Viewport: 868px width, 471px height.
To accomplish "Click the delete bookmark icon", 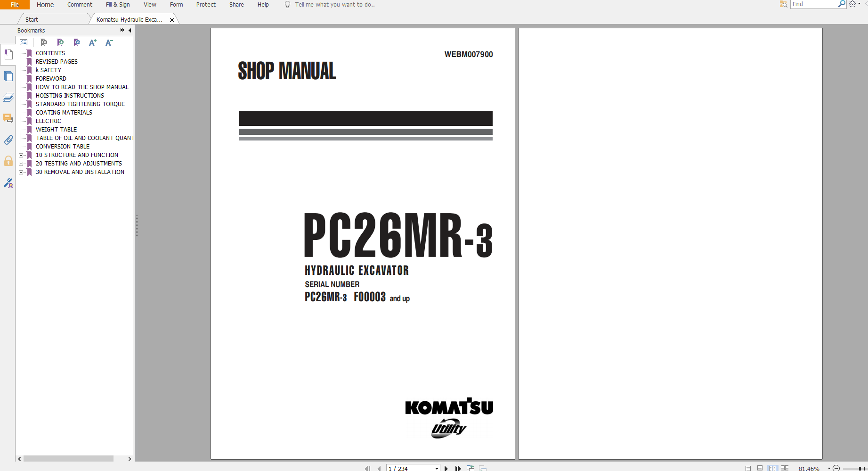I will coord(44,42).
